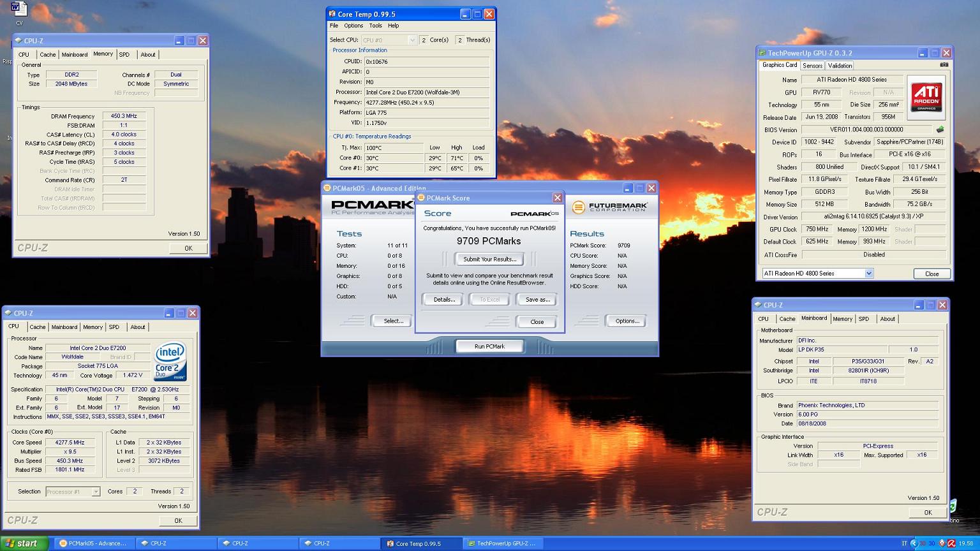This screenshot has width=980, height=551.
Task: Click the GPU-Z title bar icon
Action: click(762, 53)
